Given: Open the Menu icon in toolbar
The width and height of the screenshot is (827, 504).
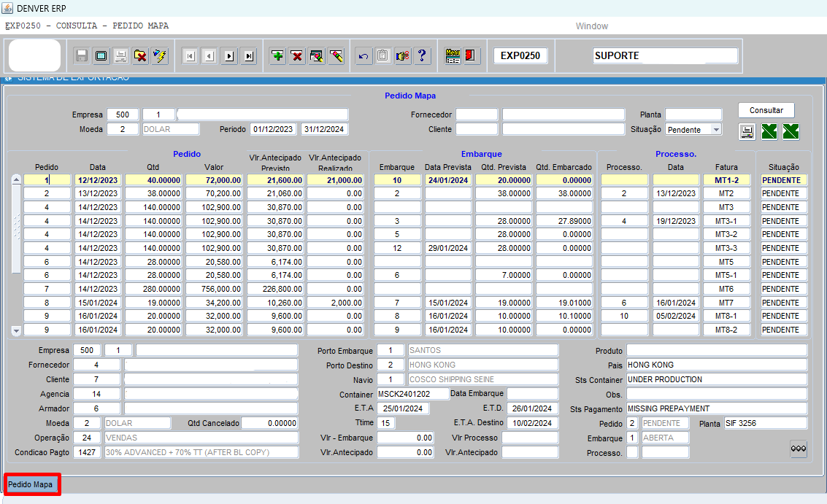Looking at the screenshot, I should click(453, 56).
